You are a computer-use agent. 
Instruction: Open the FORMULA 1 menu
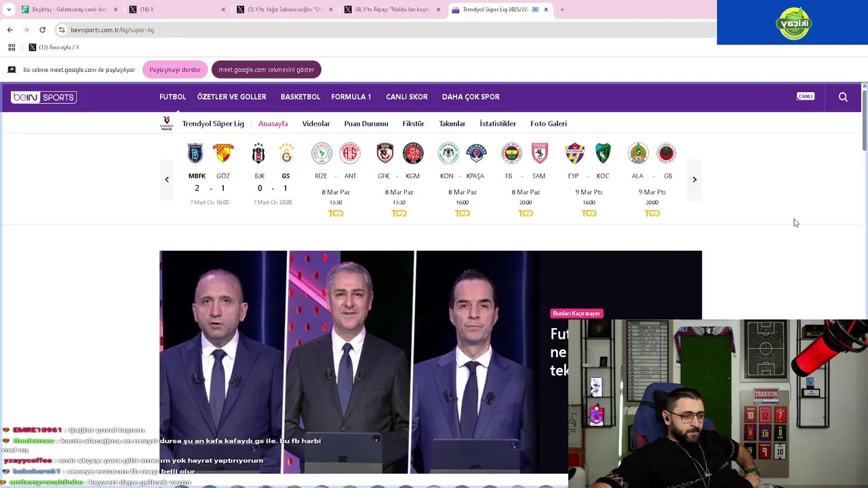(x=351, y=97)
